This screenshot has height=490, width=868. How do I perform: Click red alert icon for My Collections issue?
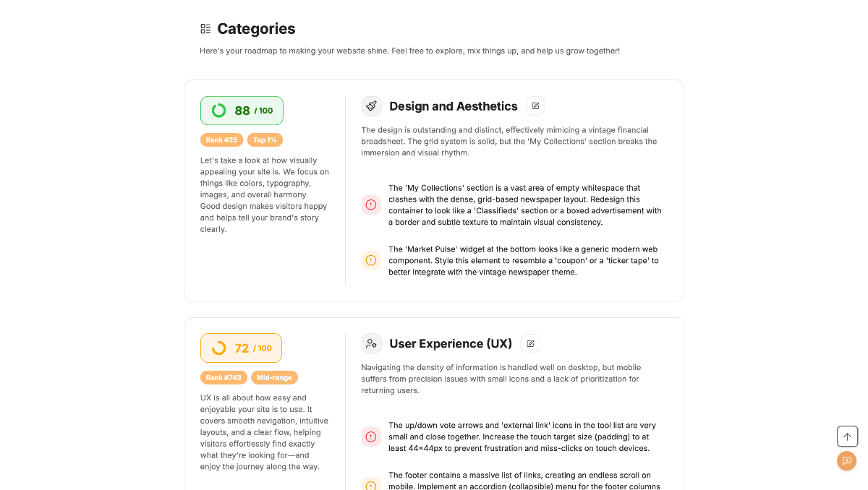pyautogui.click(x=371, y=205)
